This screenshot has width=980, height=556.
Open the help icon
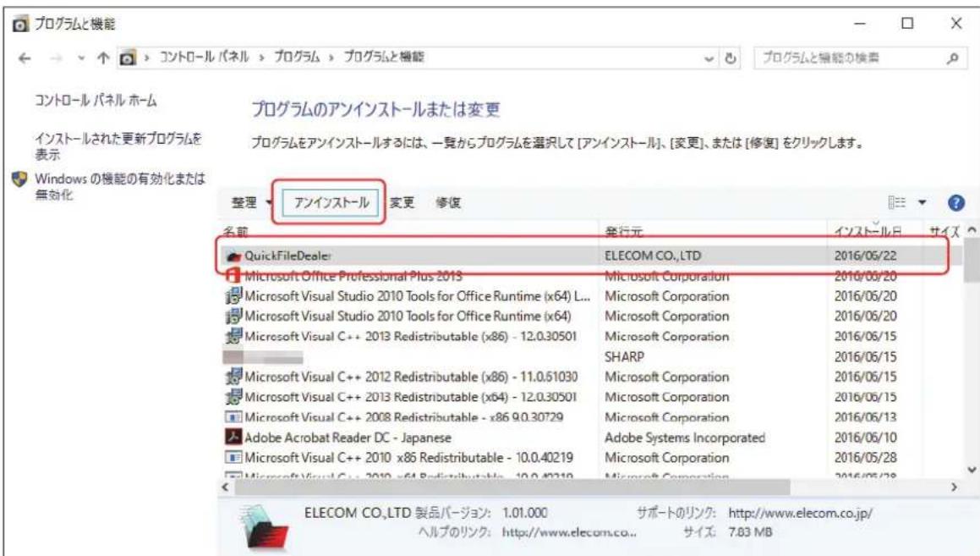pyautogui.click(x=955, y=202)
